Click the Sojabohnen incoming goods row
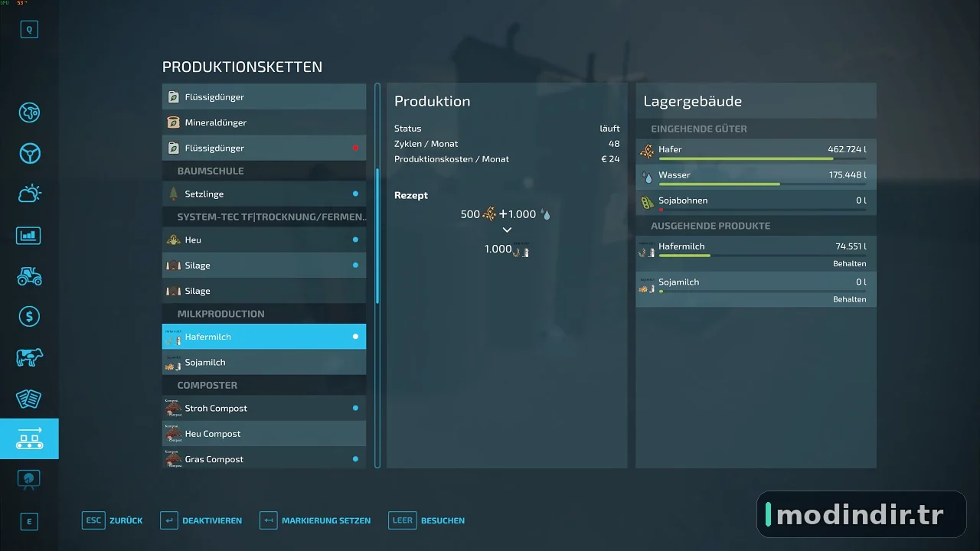Image resolution: width=980 pixels, height=551 pixels. 756,202
